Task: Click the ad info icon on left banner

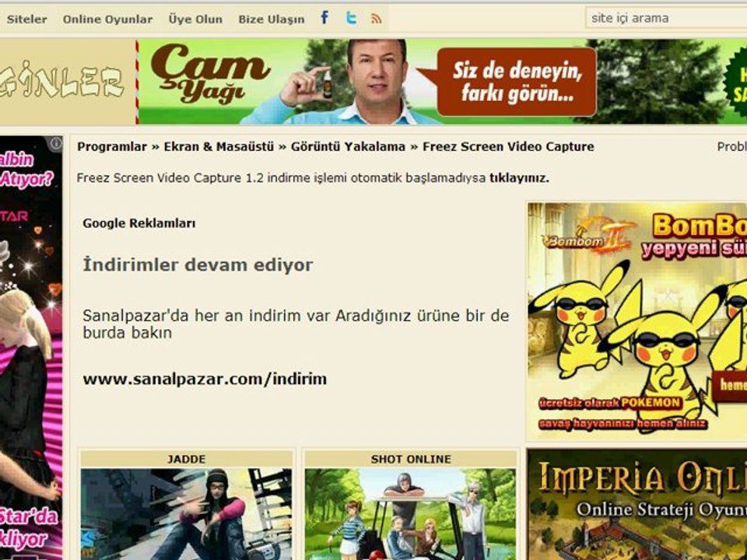Action: click(56, 143)
